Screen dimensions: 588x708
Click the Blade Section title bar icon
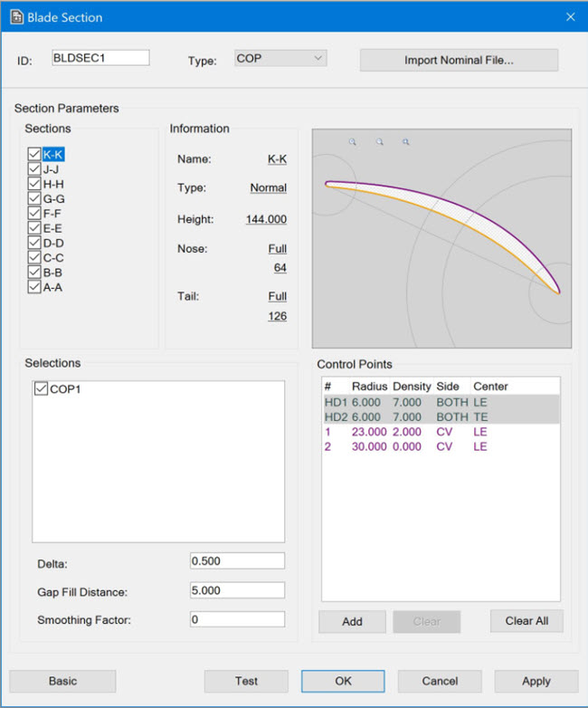pyautogui.click(x=16, y=17)
